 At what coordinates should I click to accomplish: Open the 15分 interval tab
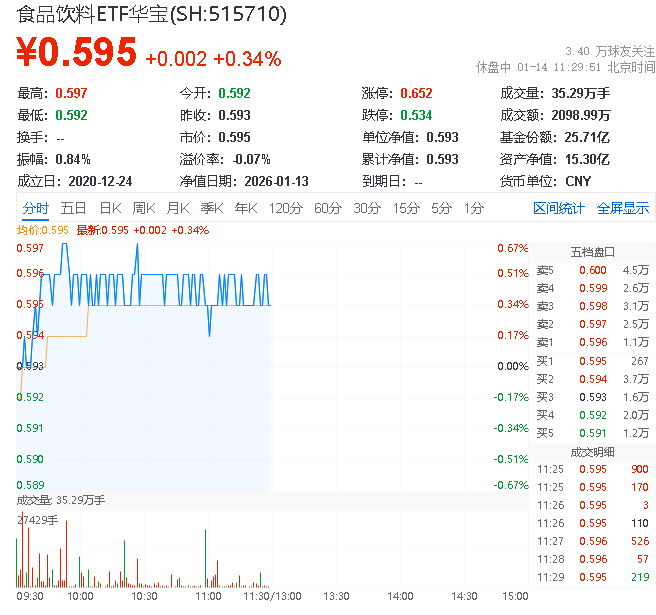click(405, 208)
